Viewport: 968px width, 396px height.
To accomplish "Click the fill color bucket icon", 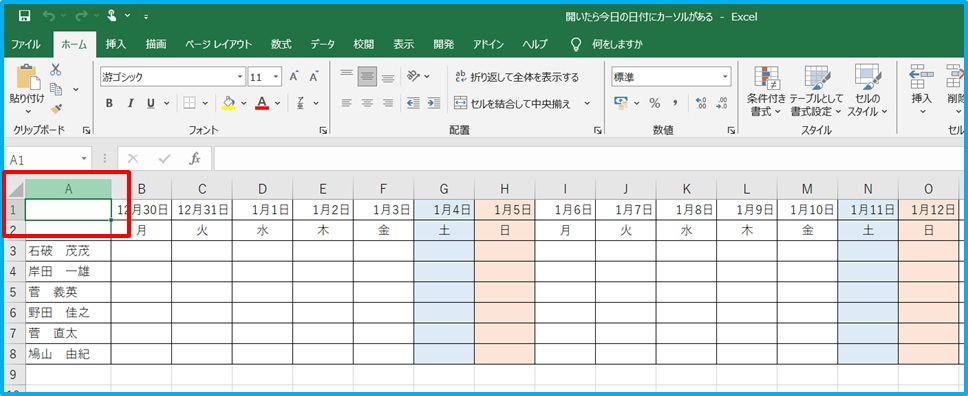I will click(x=228, y=103).
